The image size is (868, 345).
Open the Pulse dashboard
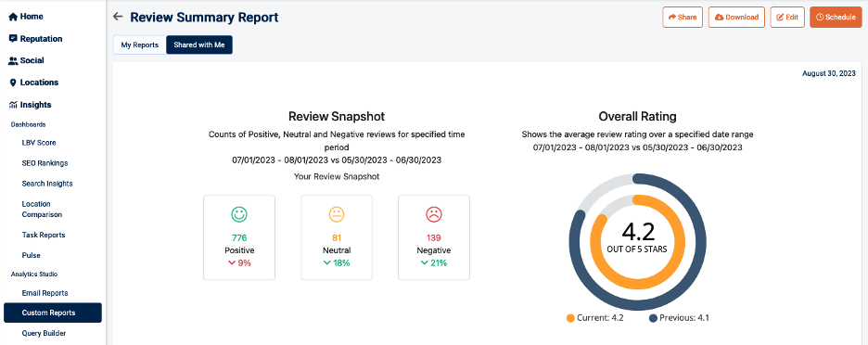[x=31, y=255]
